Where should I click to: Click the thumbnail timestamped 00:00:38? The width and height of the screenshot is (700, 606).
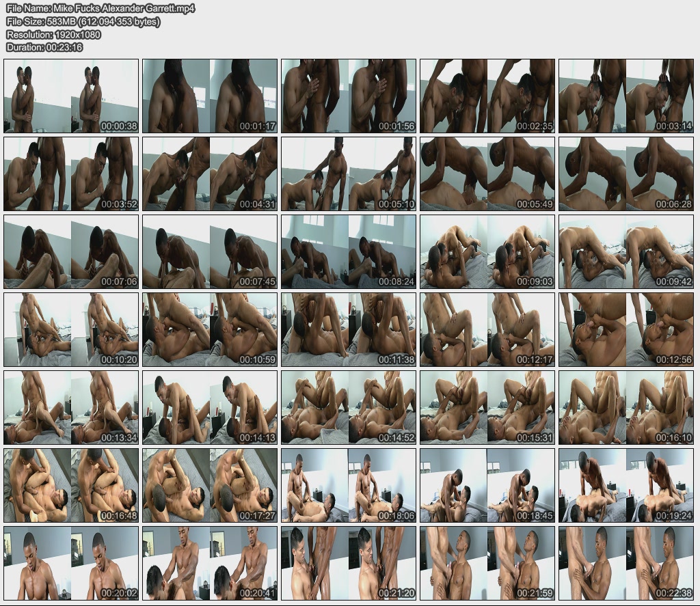[x=71, y=96]
